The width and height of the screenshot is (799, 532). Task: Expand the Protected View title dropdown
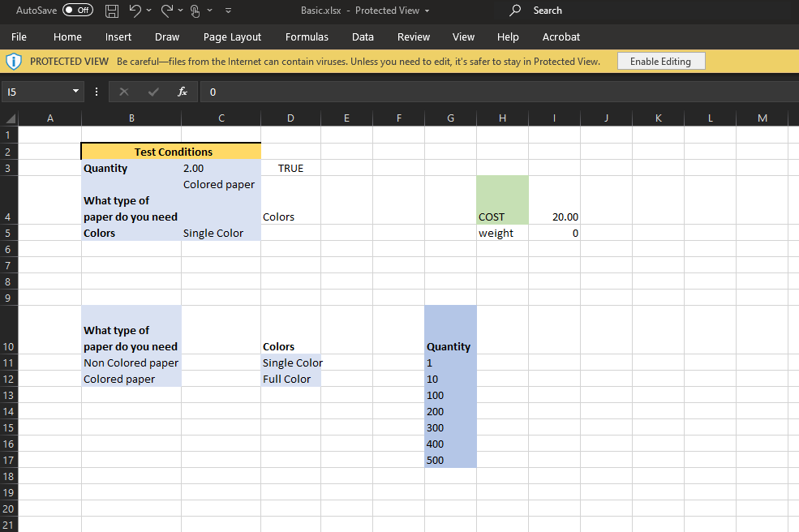(427, 11)
